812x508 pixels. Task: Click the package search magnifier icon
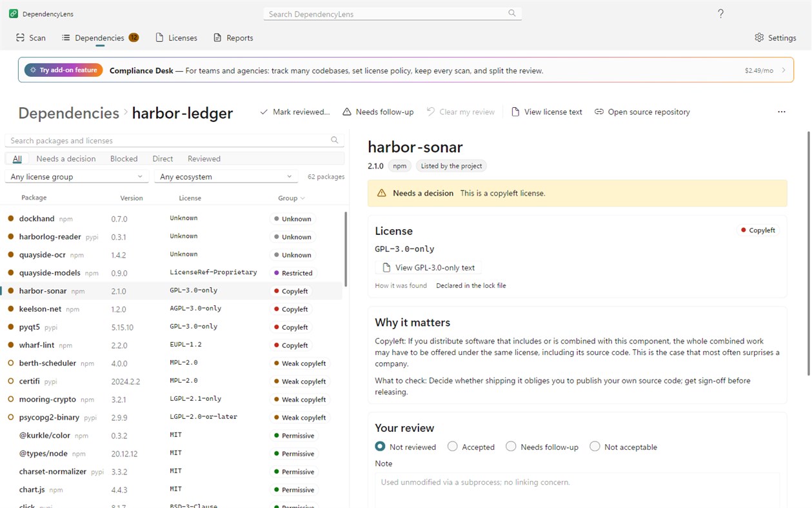point(334,140)
